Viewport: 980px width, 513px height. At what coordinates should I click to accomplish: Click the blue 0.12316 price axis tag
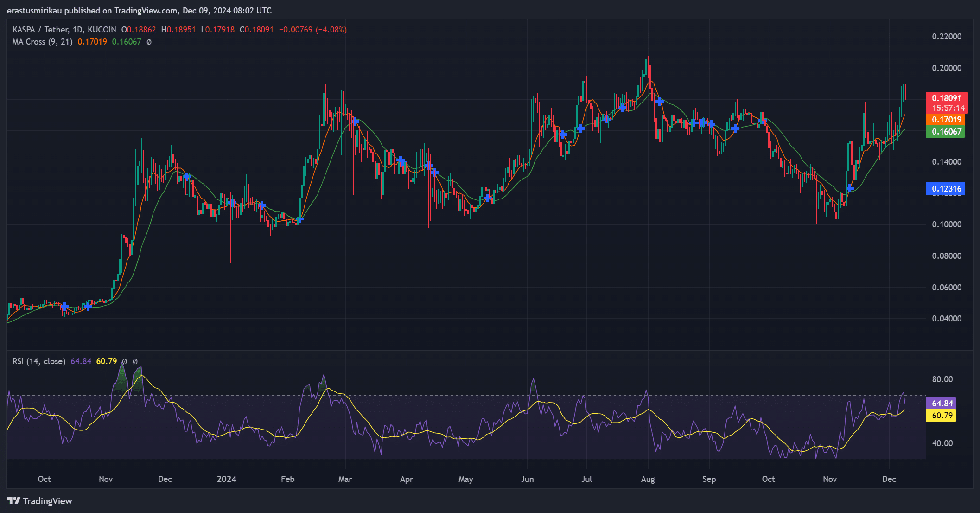point(946,189)
